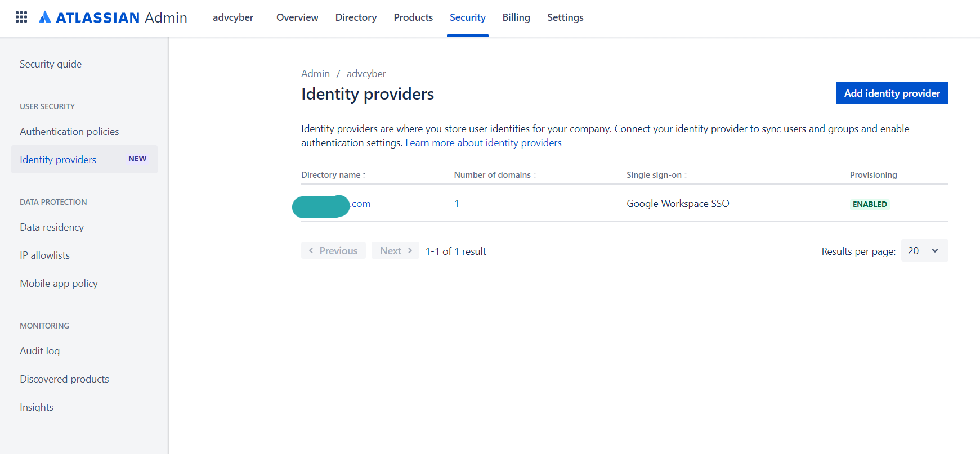Click Admin in the breadcrumb

315,74
